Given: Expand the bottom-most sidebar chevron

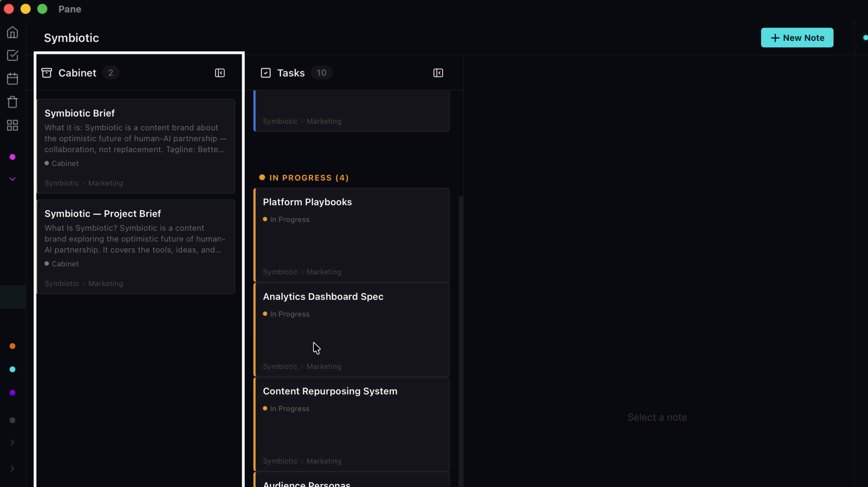Looking at the screenshot, I should coord(13,469).
